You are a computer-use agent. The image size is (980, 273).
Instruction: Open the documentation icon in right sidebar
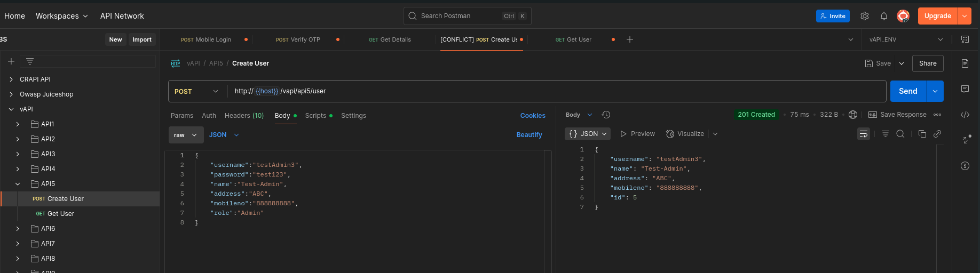965,63
